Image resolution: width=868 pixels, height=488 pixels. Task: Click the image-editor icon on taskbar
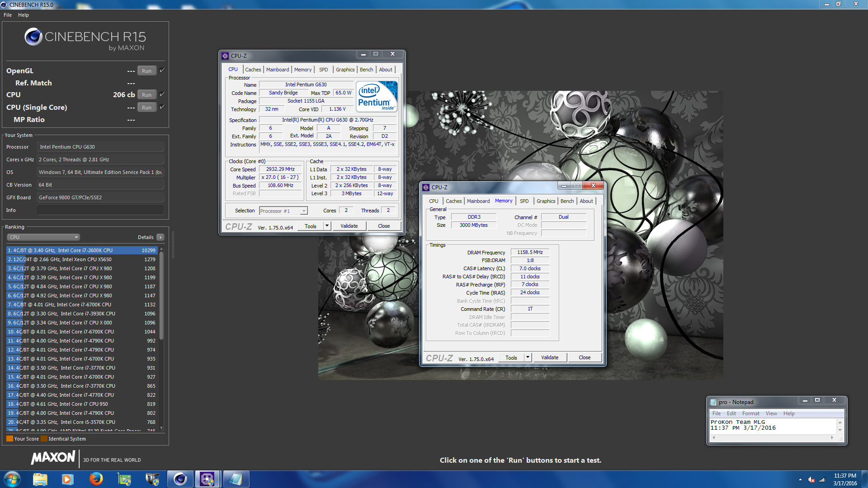click(x=124, y=479)
